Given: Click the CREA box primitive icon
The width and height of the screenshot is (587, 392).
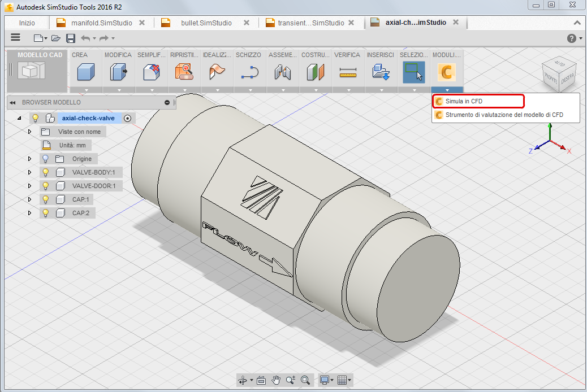Looking at the screenshot, I should 85,72.
